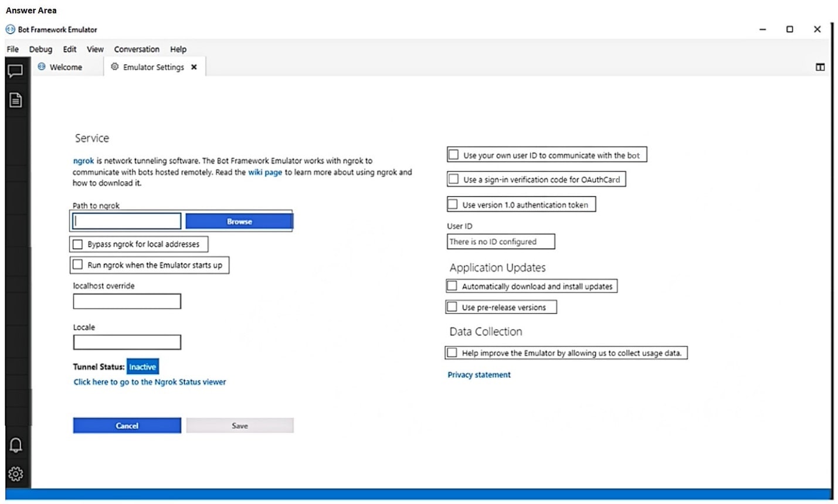
Task: Open the Ngrok Status viewer link
Action: 150,382
